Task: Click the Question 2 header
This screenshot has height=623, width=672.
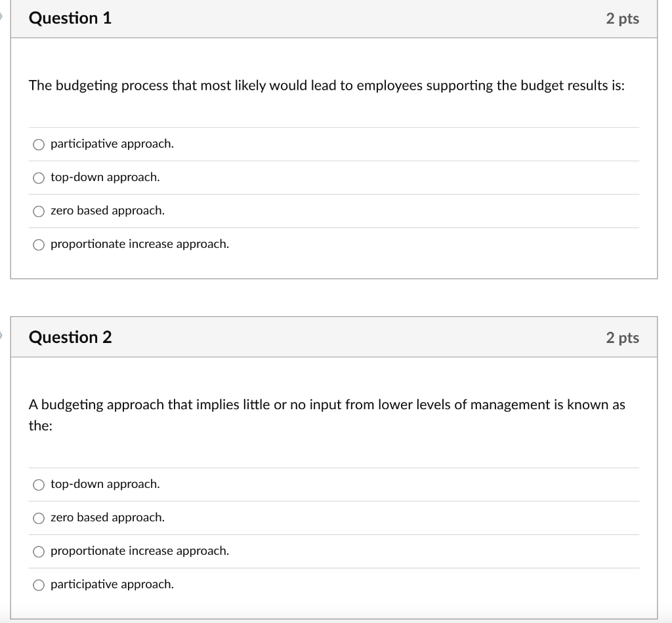Action: coord(70,337)
